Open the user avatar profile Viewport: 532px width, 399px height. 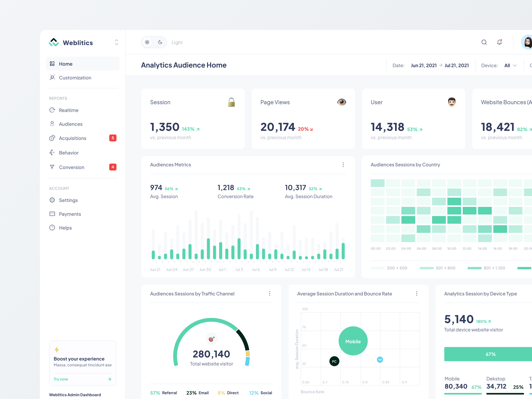(x=527, y=42)
